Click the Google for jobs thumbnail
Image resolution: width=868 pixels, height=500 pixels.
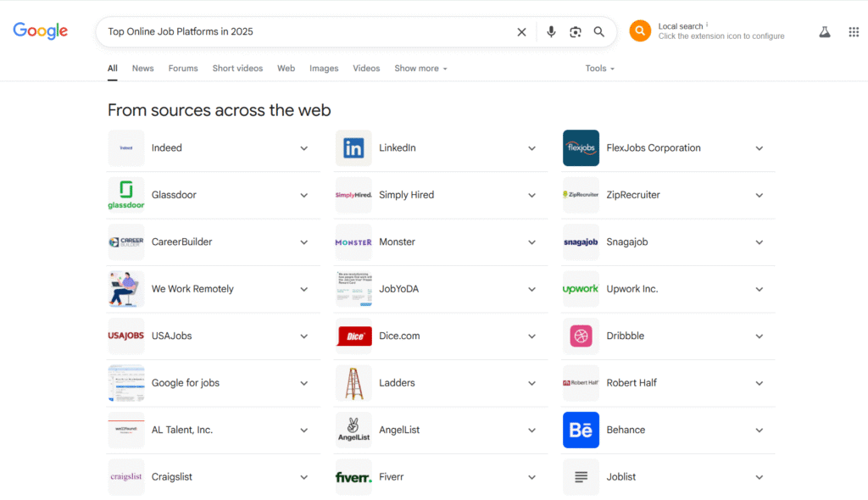click(x=126, y=383)
